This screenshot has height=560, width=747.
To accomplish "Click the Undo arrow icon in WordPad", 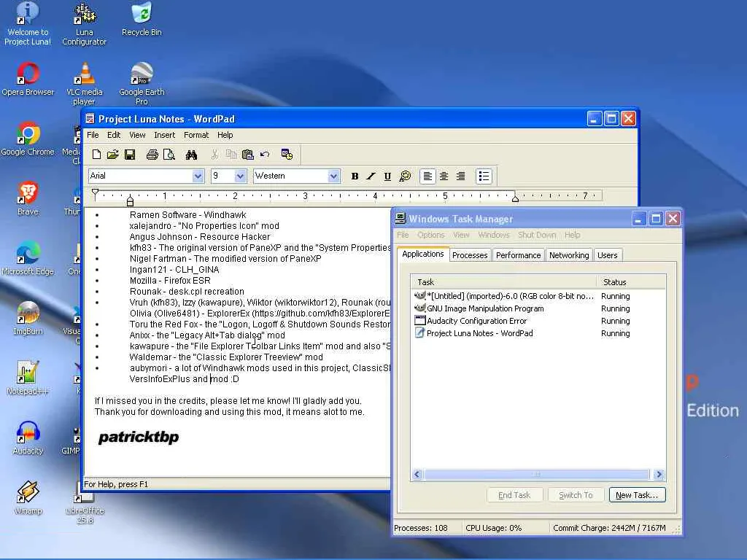I will 265,155.
